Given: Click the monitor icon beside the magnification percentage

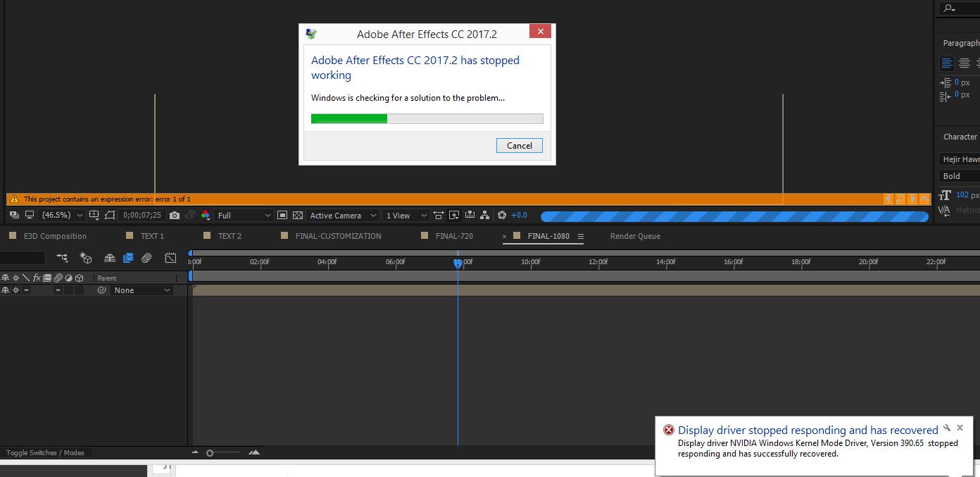Looking at the screenshot, I should tap(30, 215).
